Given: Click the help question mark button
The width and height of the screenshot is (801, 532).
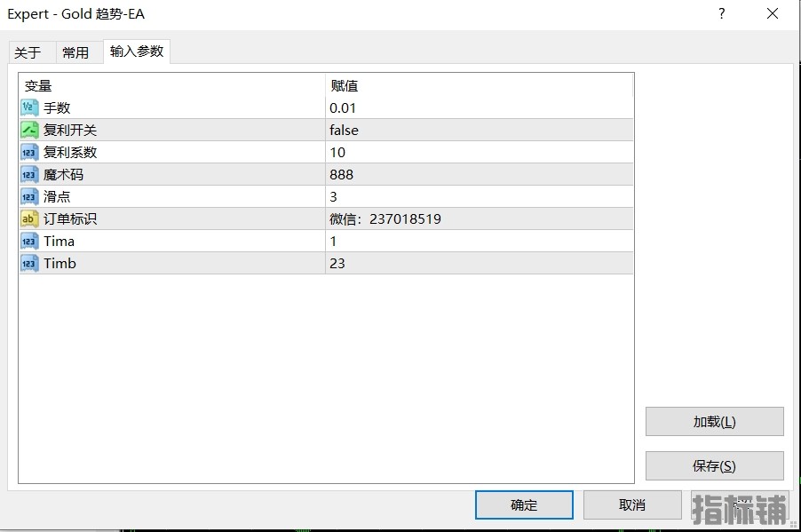Looking at the screenshot, I should click(x=722, y=14).
